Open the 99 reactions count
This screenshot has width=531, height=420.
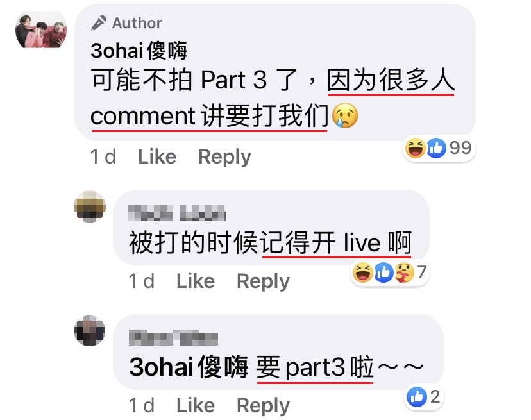[x=460, y=148]
